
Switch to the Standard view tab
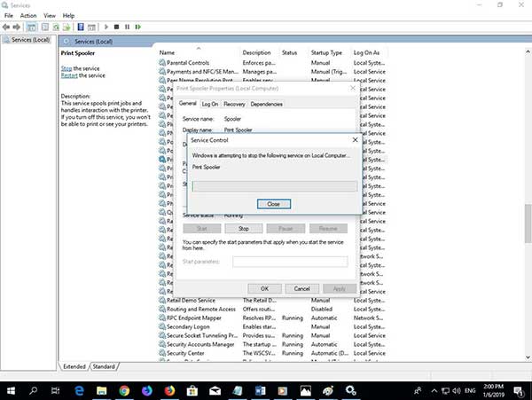coord(104,367)
